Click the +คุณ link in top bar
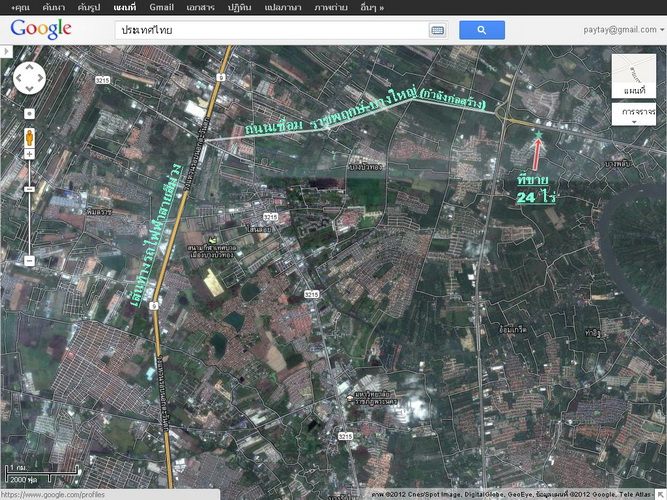 [20, 7]
